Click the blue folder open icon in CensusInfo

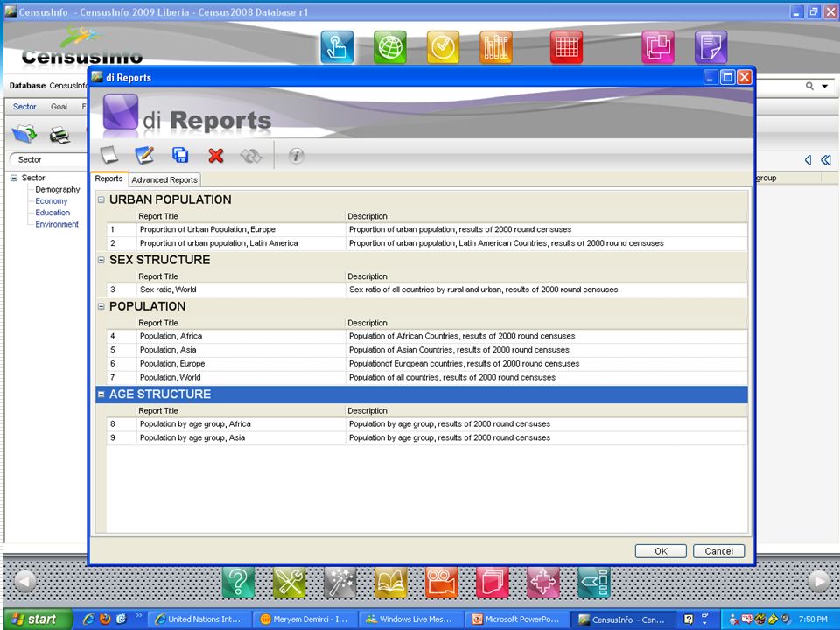[24, 134]
